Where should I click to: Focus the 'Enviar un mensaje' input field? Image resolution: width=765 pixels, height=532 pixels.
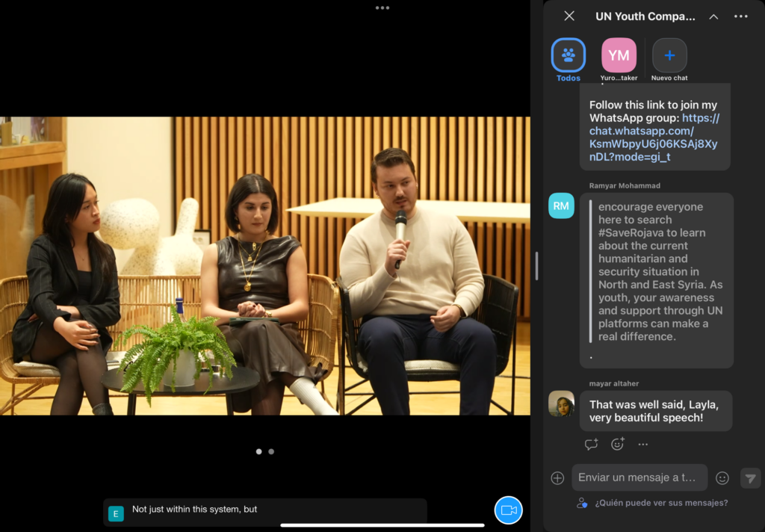[x=639, y=477]
